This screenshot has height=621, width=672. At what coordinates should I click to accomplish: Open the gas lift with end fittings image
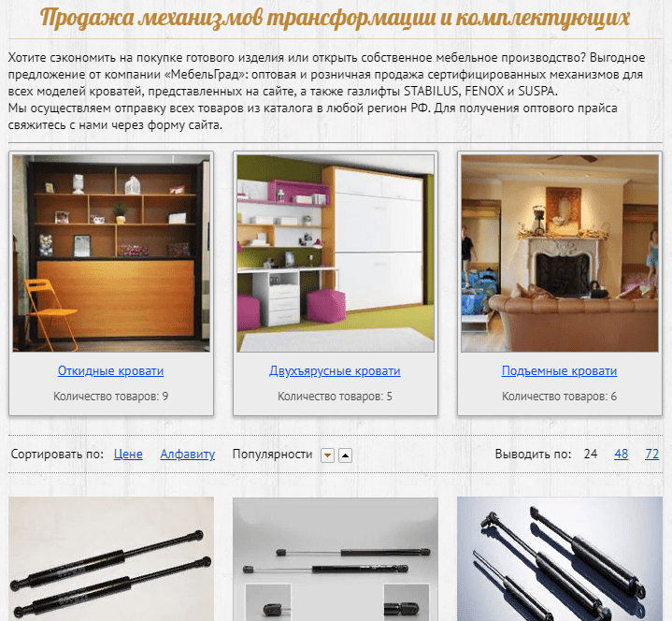point(336,559)
